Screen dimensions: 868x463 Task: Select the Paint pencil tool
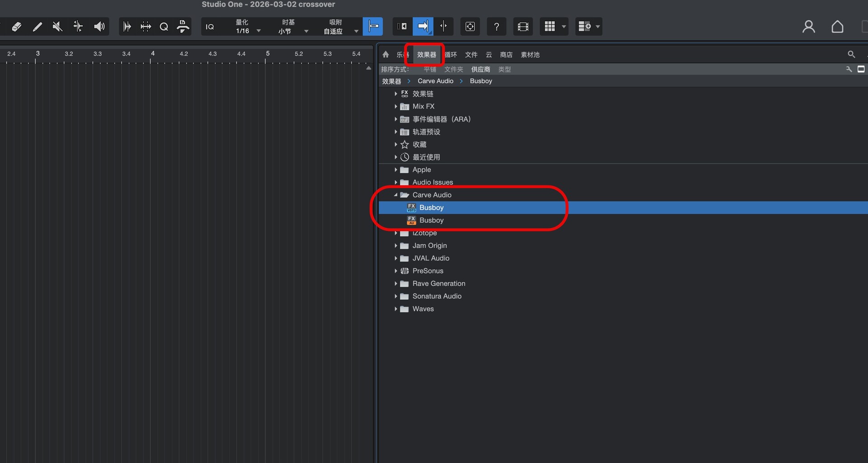pyautogui.click(x=37, y=27)
